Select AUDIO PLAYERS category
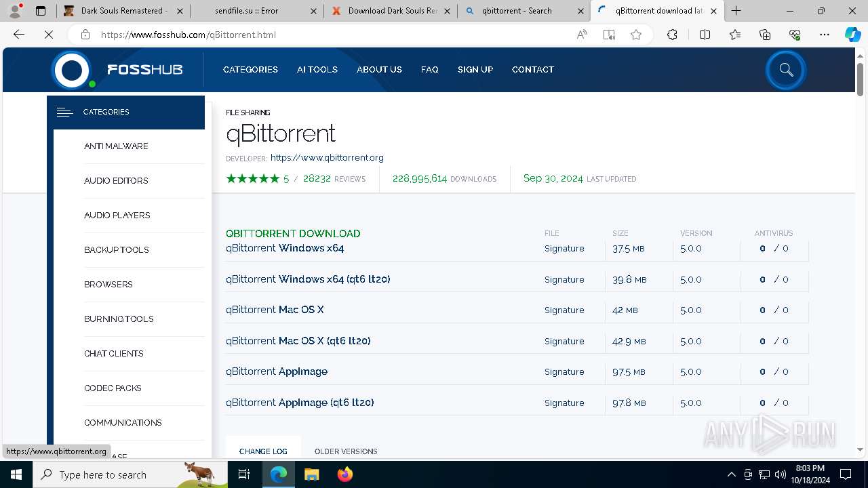This screenshot has height=488, width=868. coord(117,216)
